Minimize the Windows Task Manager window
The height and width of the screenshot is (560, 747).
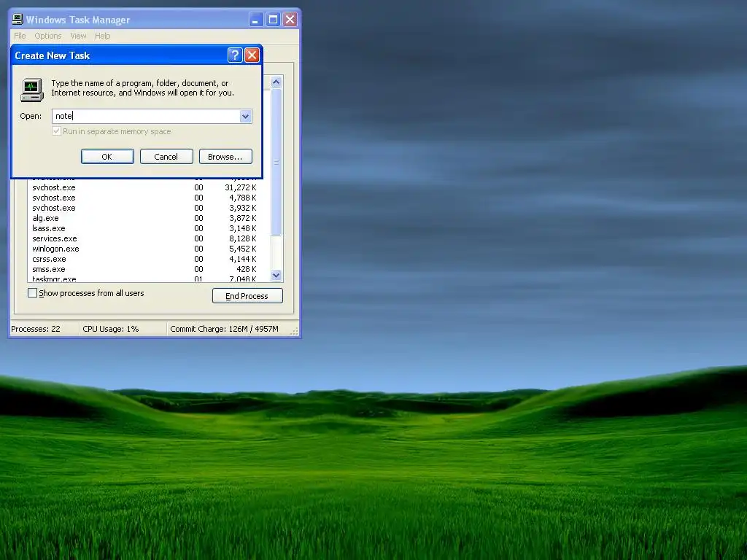[x=256, y=20]
